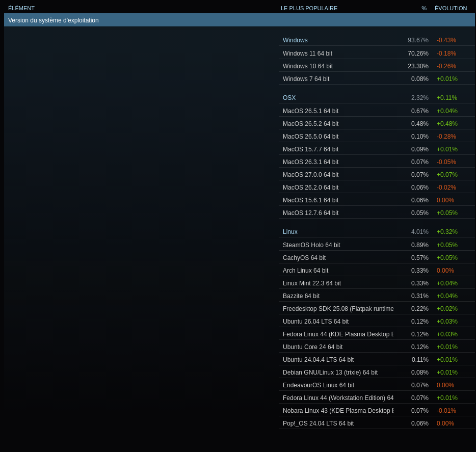Select the MacOS 26.5.2 64 bit row
Screen dimensions: 476x452
click(377, 123)
